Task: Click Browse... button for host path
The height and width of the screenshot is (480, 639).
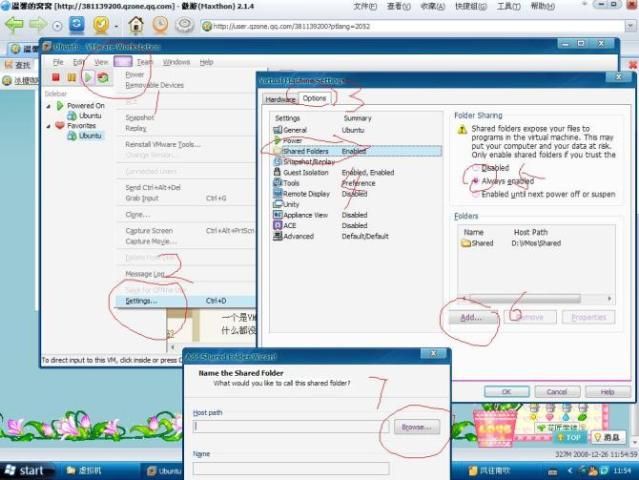Action: [x=416, y=427]
